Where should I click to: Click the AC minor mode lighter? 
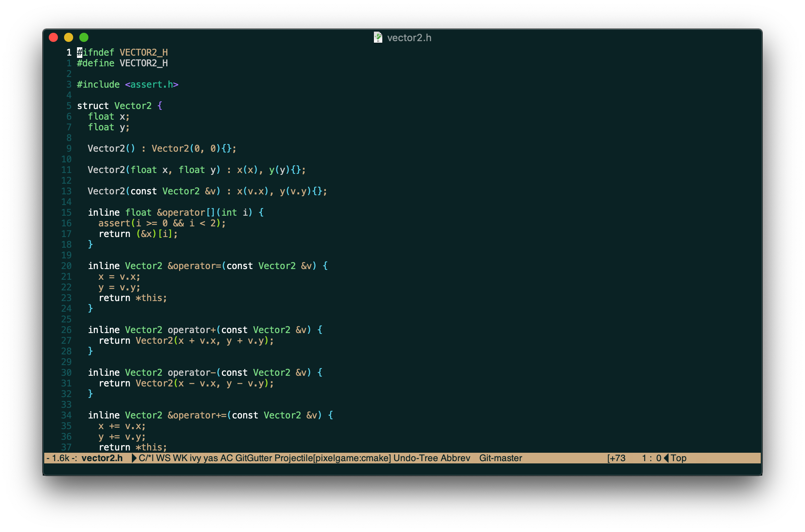click(226, 458)
